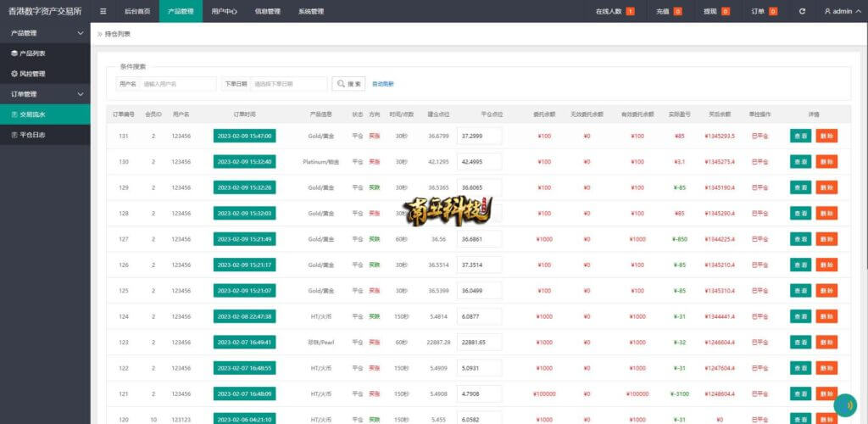Edit the 平仓点位 field showing 42.4995
868x424 pixels.
tap(480, 162)
